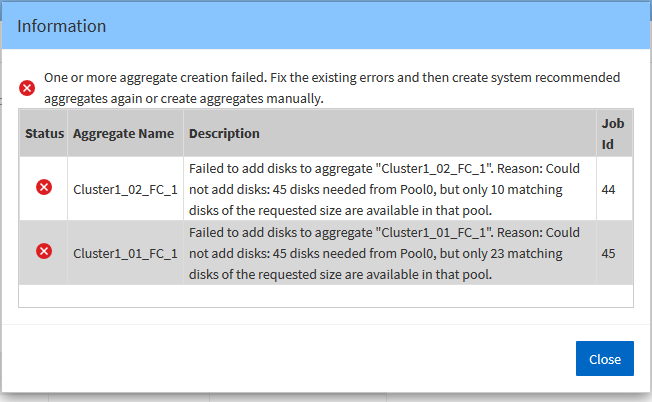Select the Cluster1_01_FC_1 aggregate name cell
The height and width of the screenshot is (402, 652).
[x=125, y=252]
